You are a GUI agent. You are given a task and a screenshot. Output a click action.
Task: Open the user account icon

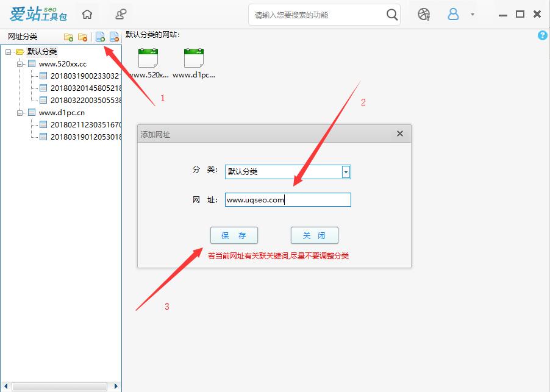pyautogui.click(x=453, y=14)
